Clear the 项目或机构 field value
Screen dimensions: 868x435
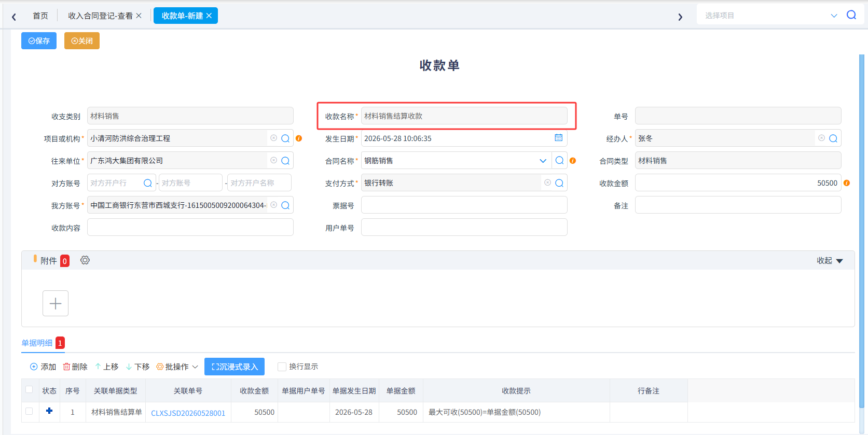click(x=273, y=138)
